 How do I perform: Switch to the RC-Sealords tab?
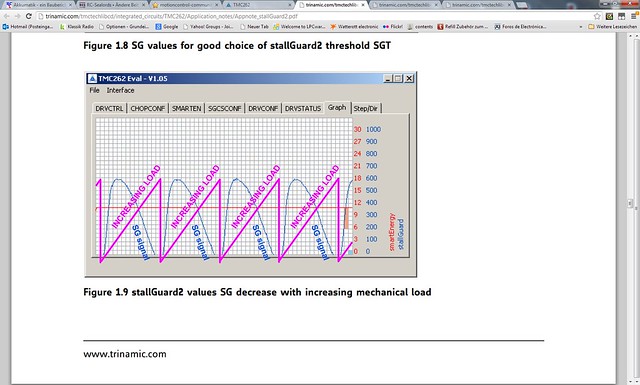(111, 5)
